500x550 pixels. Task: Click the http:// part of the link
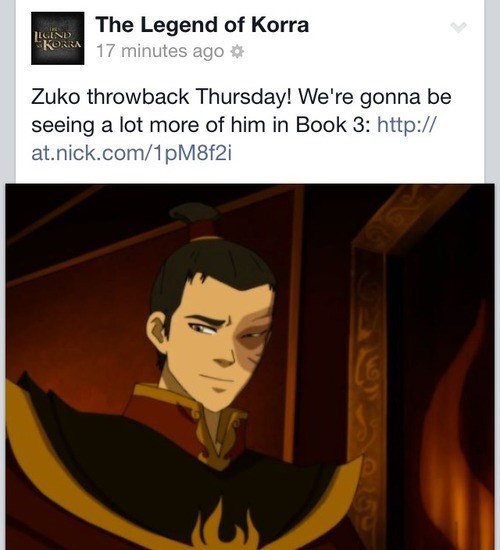pos(407,125)
